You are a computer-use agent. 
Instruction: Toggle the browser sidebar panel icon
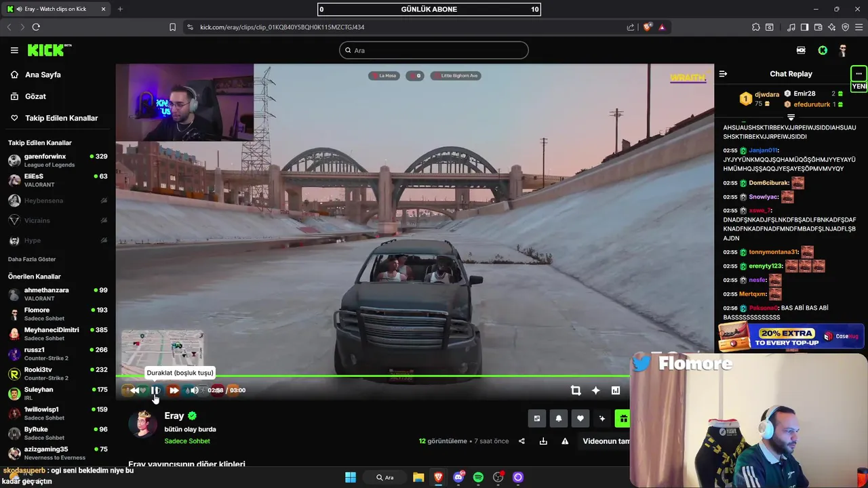[804, 27]
